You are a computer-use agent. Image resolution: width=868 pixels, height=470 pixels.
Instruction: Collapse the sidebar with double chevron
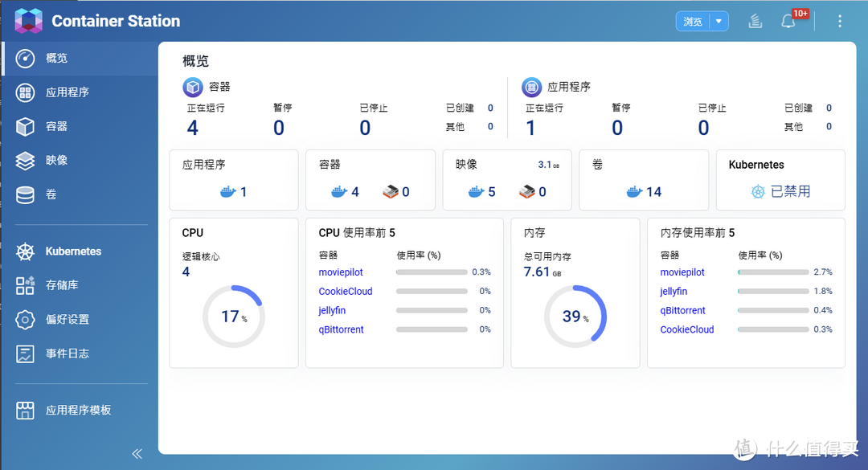[137, 454]
